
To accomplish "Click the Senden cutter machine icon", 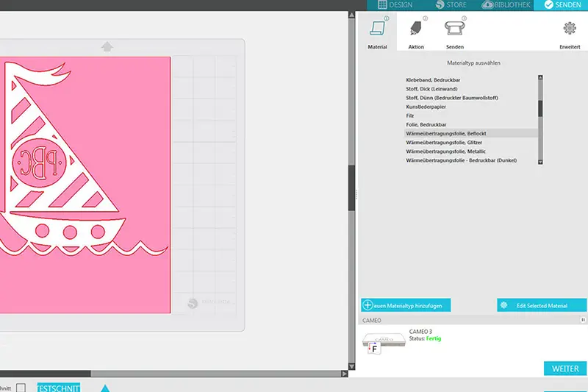I will (x=454, y=31).
